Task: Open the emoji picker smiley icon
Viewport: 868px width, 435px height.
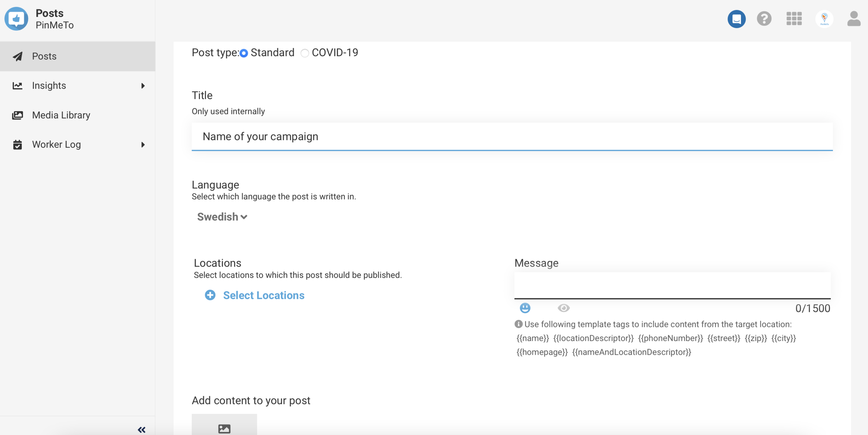Action: pyautogui.click(x=525, y=308)
